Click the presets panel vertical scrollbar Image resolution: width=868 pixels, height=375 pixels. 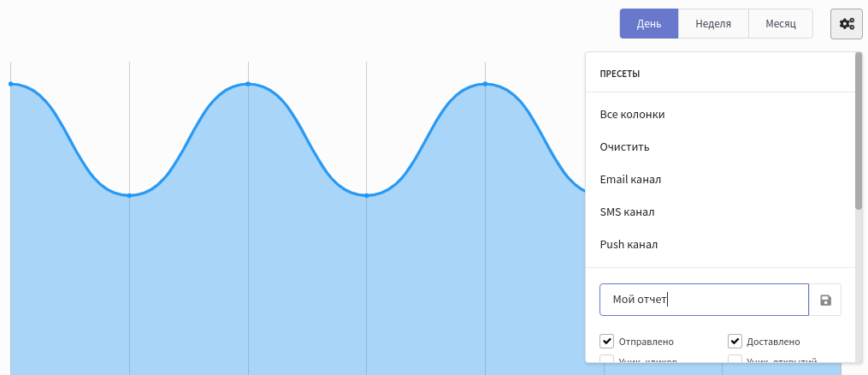tap(858, 131)
